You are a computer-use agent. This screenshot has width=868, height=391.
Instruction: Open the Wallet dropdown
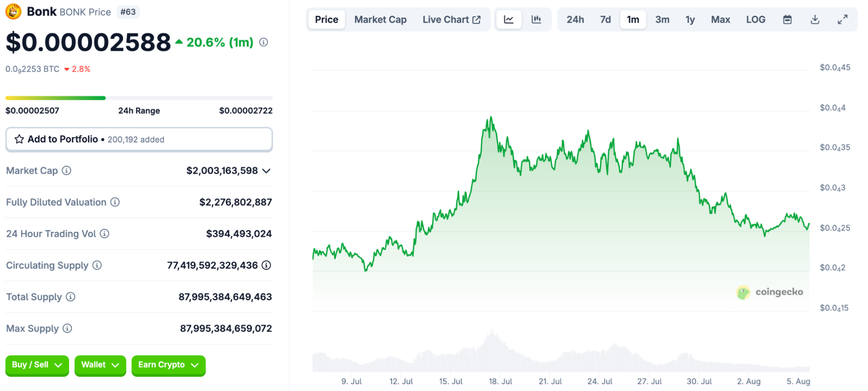[x=100, y=365]
